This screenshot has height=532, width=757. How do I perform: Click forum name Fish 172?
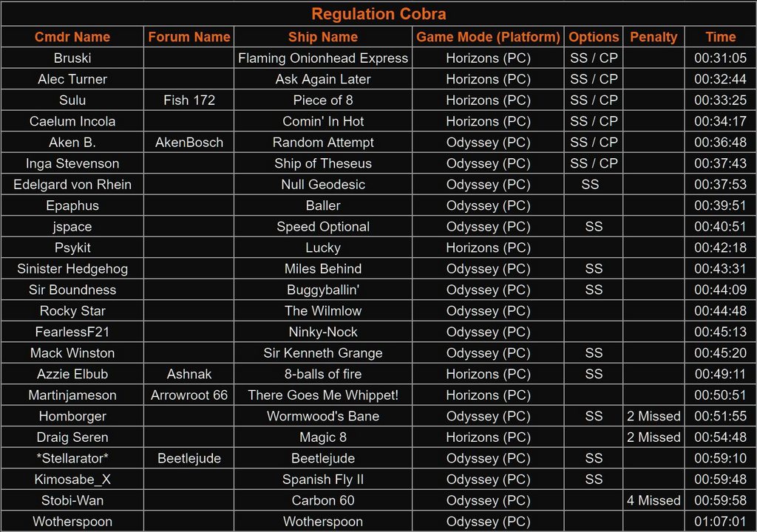coord(189,100)
